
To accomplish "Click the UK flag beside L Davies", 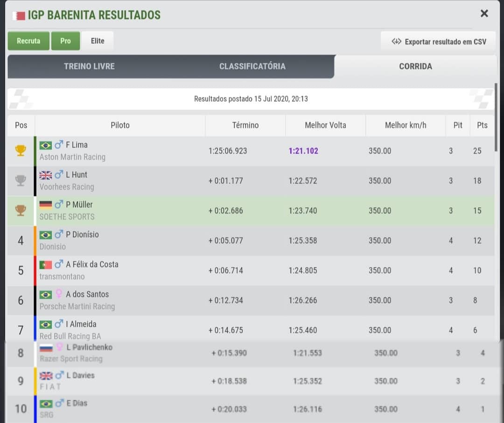I will tap(46, 376).
